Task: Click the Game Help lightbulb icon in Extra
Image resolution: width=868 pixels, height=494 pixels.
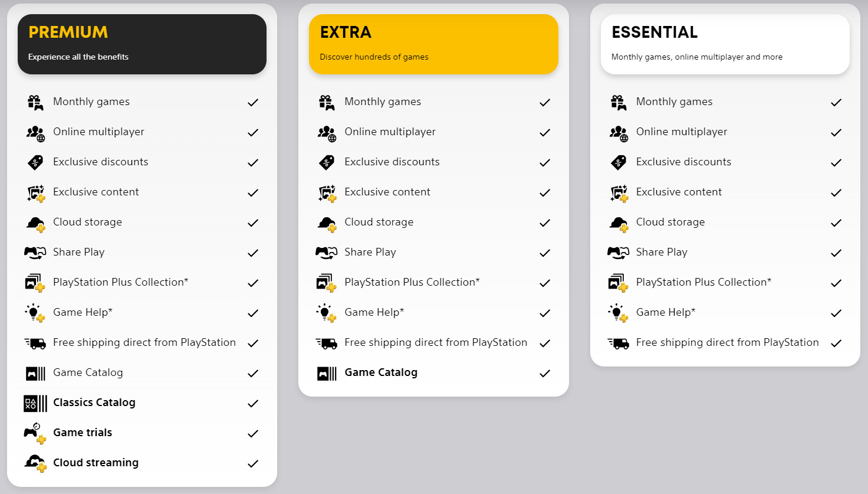Action: point(327,313)
